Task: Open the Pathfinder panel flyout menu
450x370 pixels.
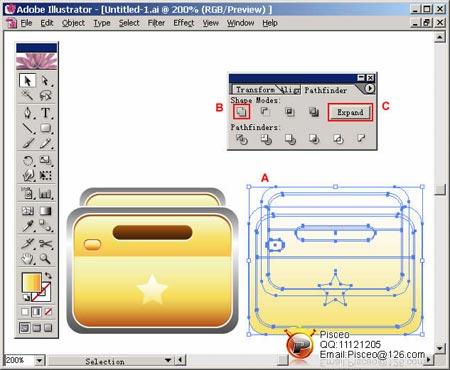Action: 369,88
